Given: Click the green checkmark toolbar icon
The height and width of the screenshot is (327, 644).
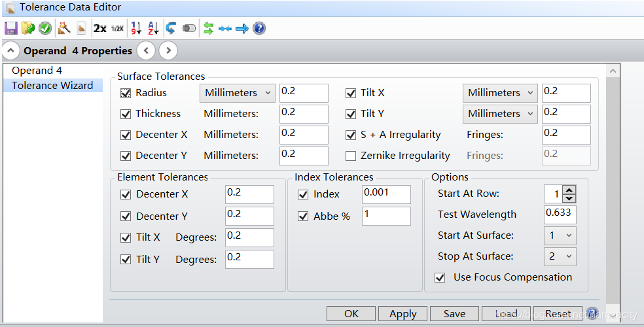Looking at the screenshot, I should [x=45, y=28].
